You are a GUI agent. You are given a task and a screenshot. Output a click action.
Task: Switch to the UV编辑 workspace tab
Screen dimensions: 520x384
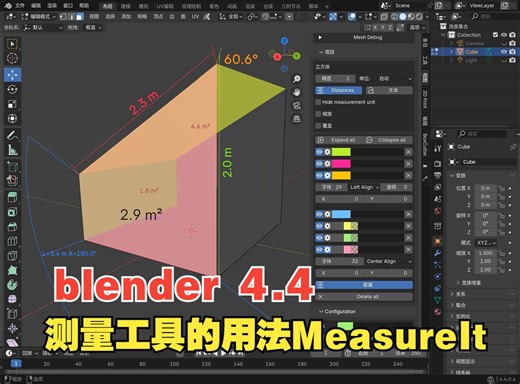(x=165, y=6)
